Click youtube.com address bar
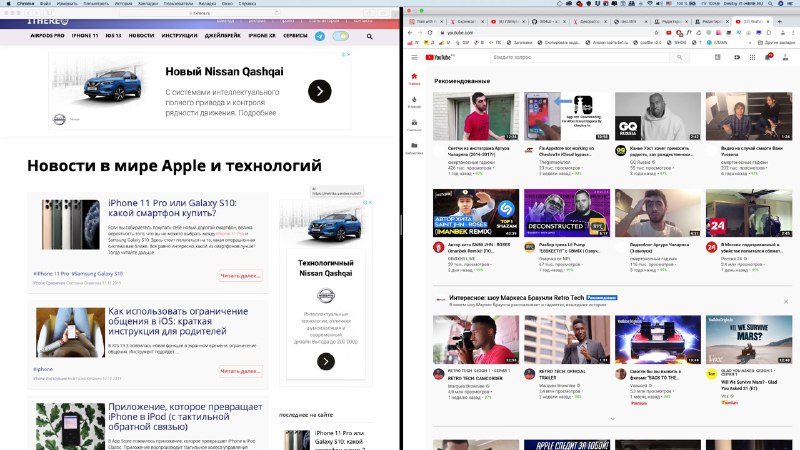This screenshot has height=450, width=800. coord(546,33)
